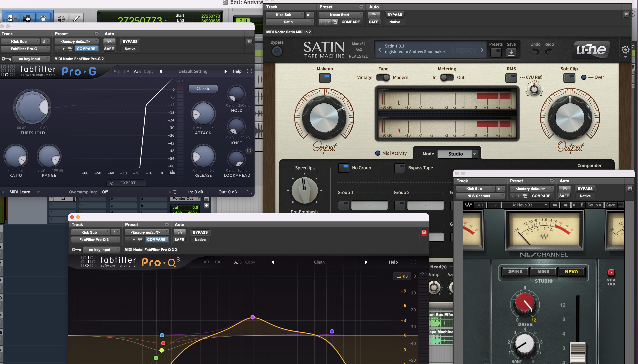The height and width of the screenshot is (364, 638).
Task: Open Pro-G Help menu
Action: click(x=237, y=71)
